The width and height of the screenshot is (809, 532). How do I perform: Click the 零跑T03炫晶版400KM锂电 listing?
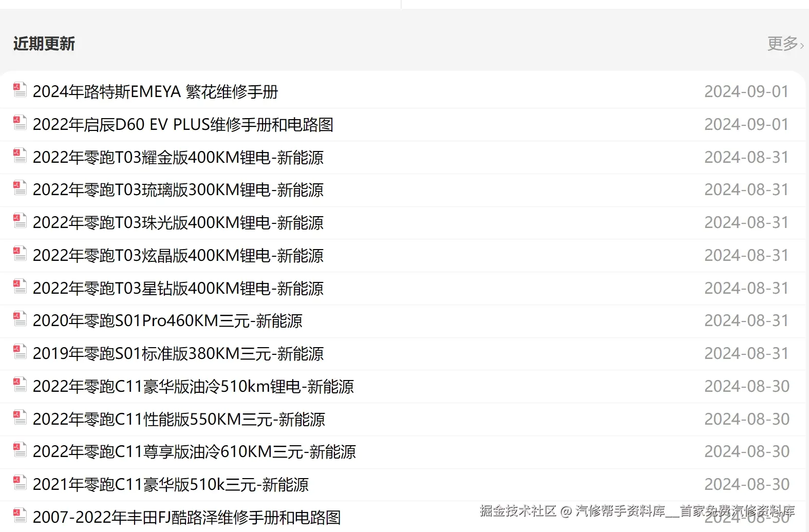pyautogui.click(x=178, y=255)
